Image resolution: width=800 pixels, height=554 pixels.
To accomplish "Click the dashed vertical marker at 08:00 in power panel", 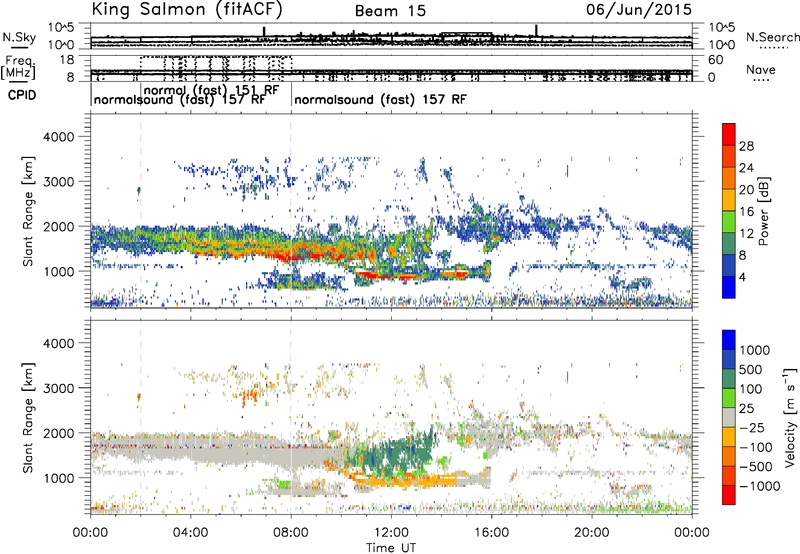I will pos(291,211).
